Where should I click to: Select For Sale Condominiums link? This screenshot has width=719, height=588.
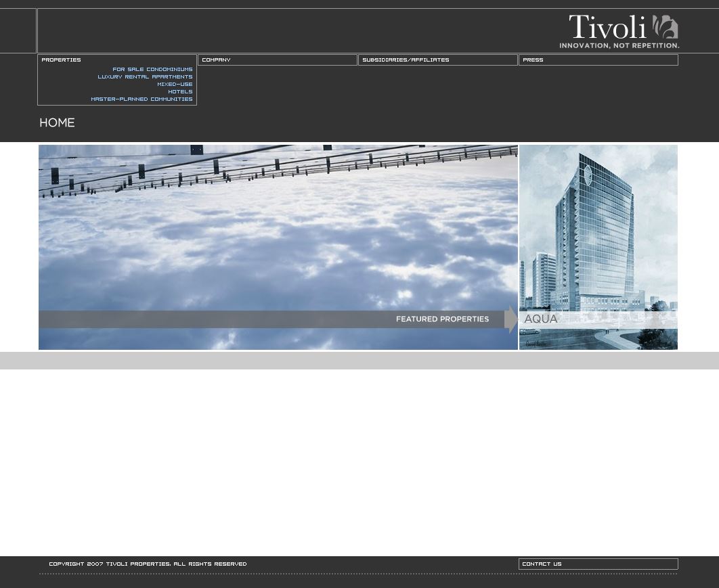153,70
